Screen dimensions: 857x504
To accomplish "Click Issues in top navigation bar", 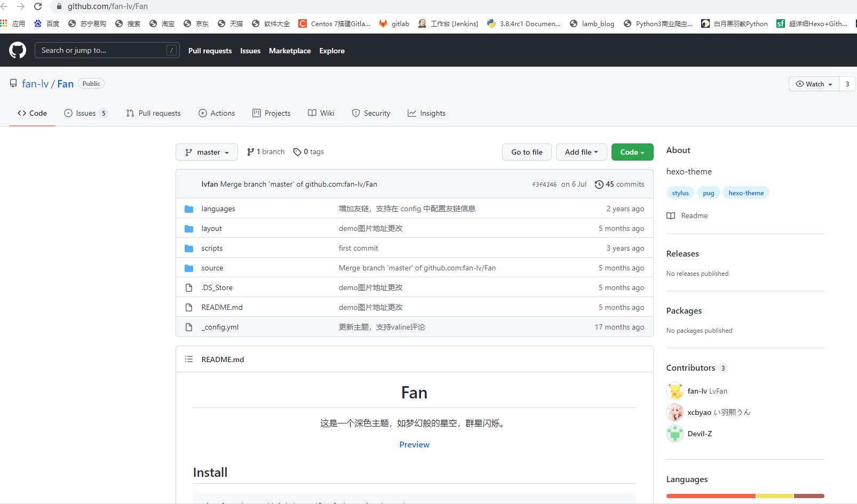I will point(250,51).
